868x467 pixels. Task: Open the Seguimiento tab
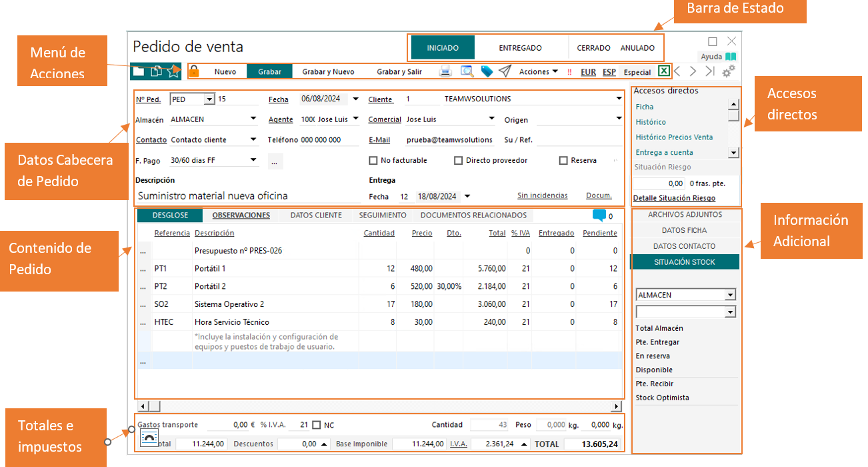pos(383,215)
